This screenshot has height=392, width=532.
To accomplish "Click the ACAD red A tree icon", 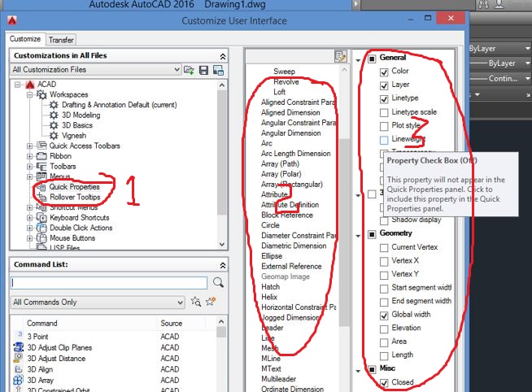I will point(30,84).
